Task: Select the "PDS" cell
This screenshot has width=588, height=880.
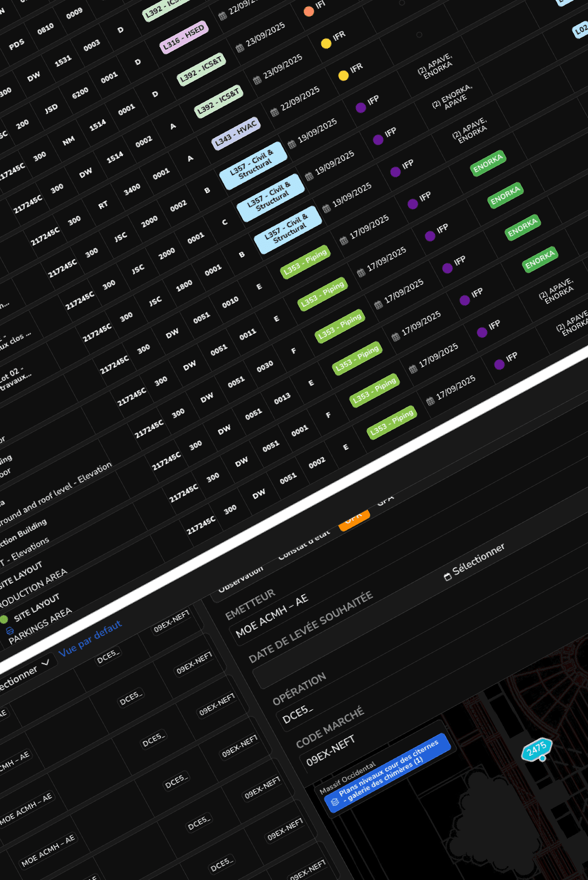Action: (16, 45)
